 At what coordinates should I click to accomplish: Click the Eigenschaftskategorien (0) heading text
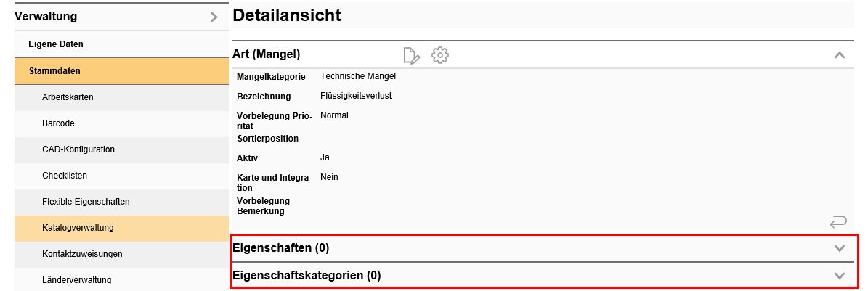pos(307,276)
